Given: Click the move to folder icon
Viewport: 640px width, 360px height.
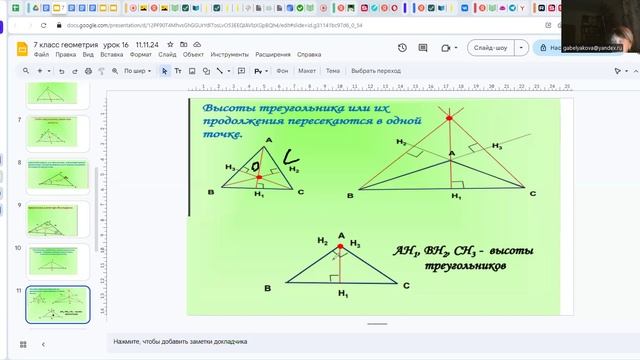Looking at the screenshot, I should tap(184, 44).
